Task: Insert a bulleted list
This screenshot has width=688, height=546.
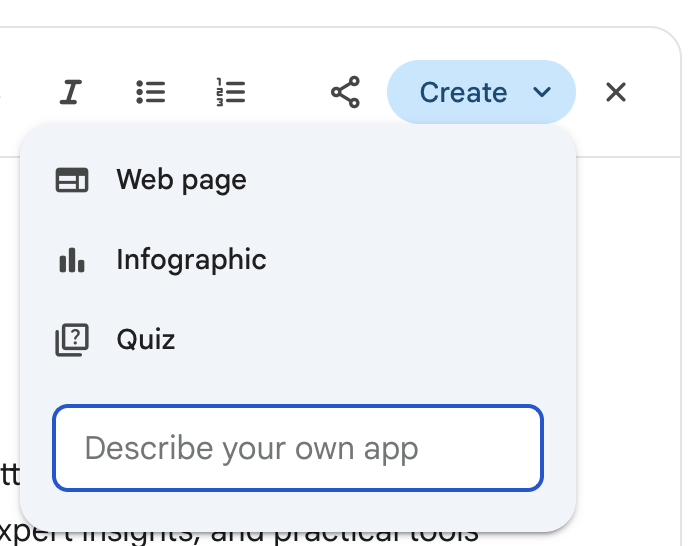Action: click(x=150, y=93)
